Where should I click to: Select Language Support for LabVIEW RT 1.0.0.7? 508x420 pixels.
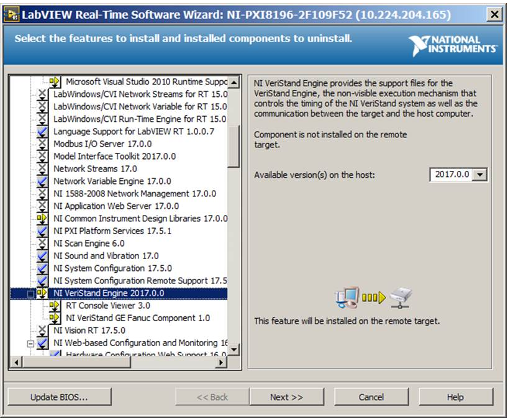click(x=134, y=131)
